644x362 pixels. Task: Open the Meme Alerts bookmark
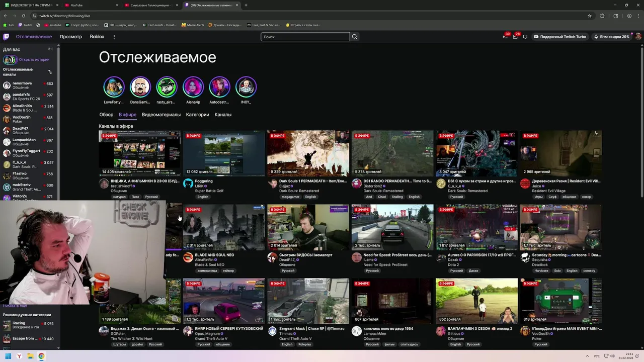coord(193,25)
